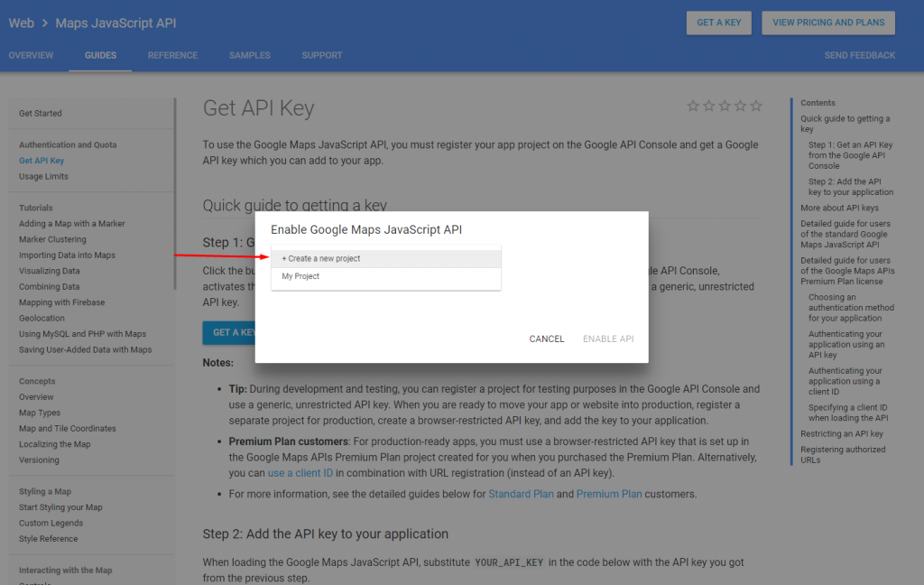This screenshot has width=924, height=585.
Task: Open the SUPPORT tab
Action: (321, 55)
